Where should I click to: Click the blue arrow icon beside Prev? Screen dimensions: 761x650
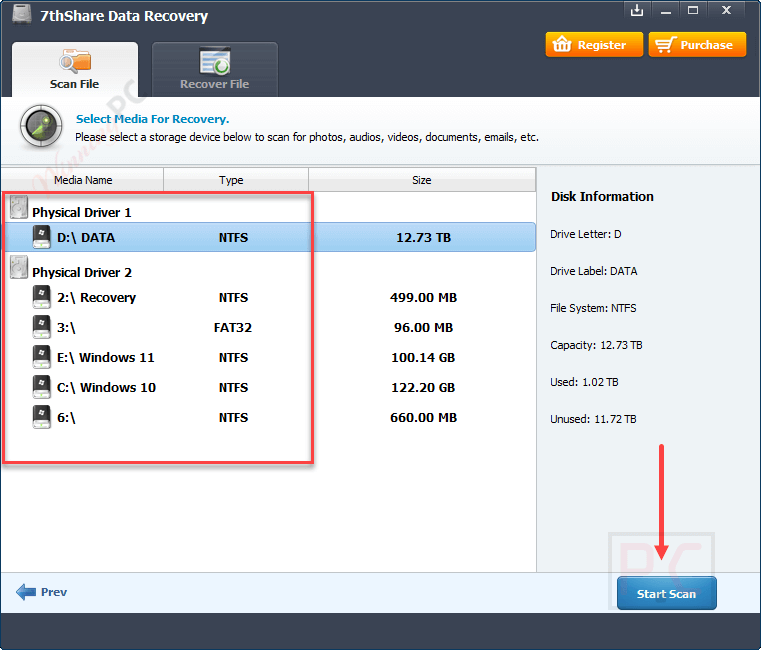(x=26, y=592)
